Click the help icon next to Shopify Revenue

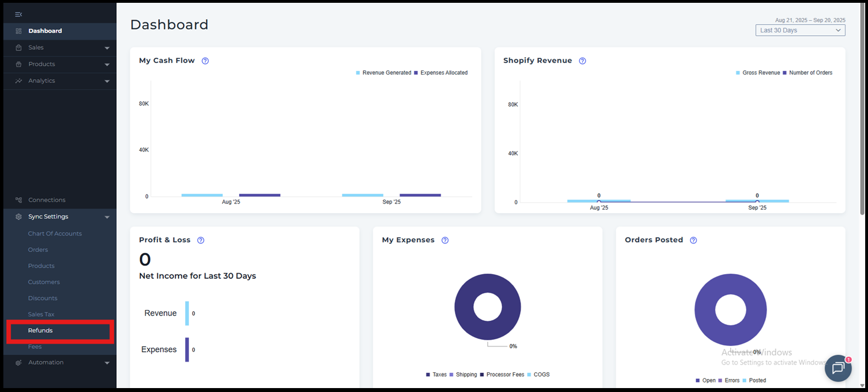582,61
